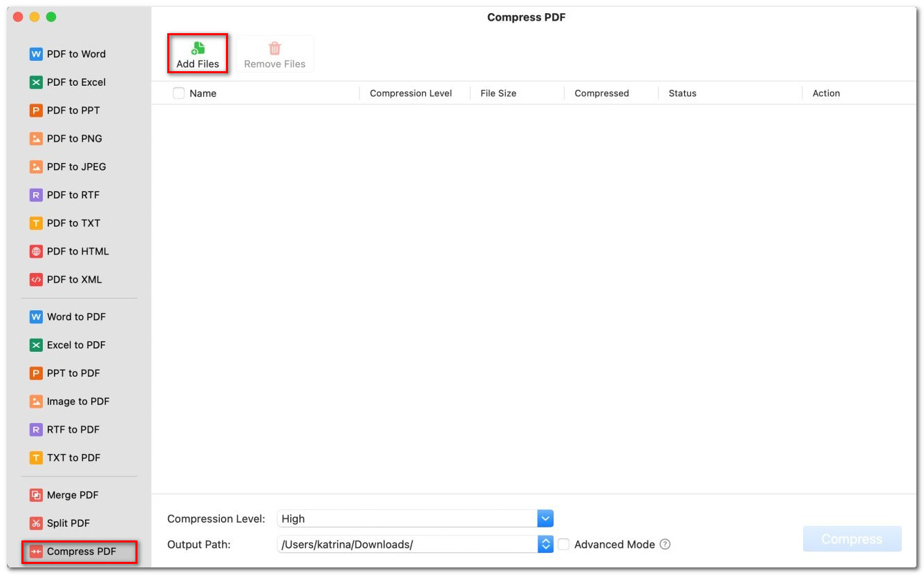Click the Compress button
The width and height of the screenshot is (924, 575).
[852, 539]
